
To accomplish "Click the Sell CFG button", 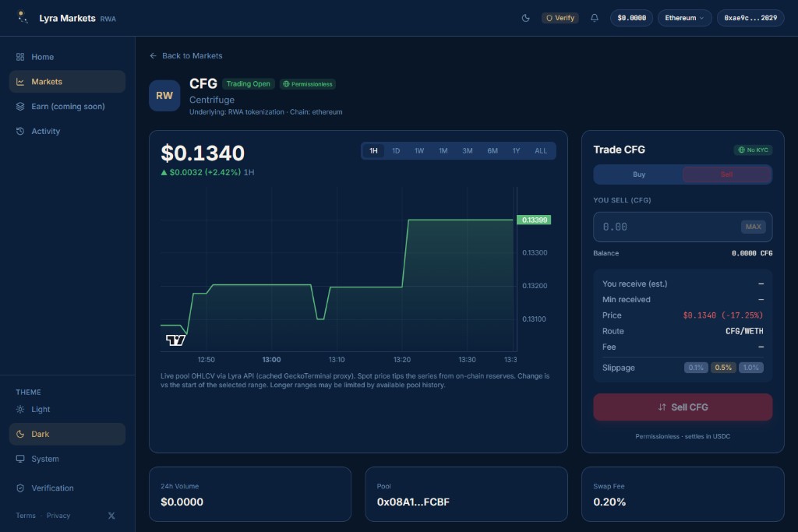I will tap(683, 407).
